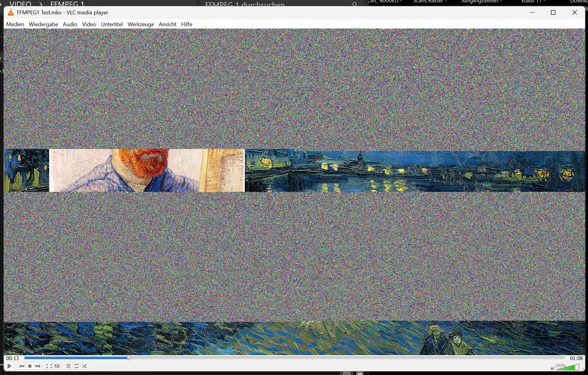Click the portrait video frame
The width and height of the screenshot is (588, 375).
click(x=147, y=170)
